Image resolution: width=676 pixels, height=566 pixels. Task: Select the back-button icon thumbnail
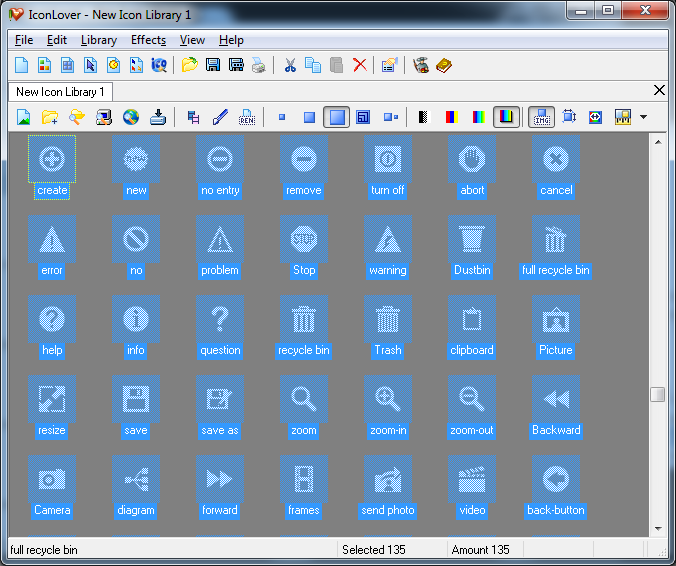[556, 479]
